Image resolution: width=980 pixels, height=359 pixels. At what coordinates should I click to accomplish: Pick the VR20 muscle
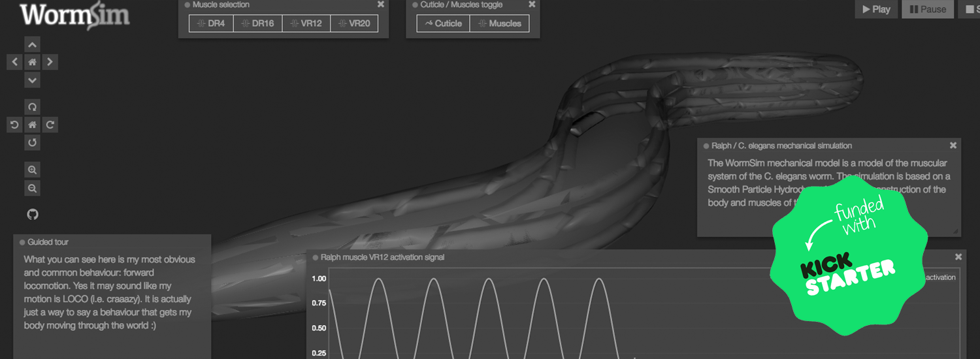pos(354,23)
